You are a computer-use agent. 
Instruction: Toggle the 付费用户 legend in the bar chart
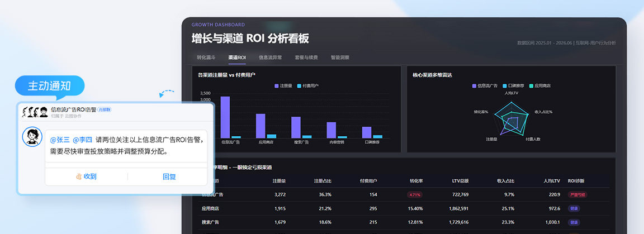pos(307,86)
